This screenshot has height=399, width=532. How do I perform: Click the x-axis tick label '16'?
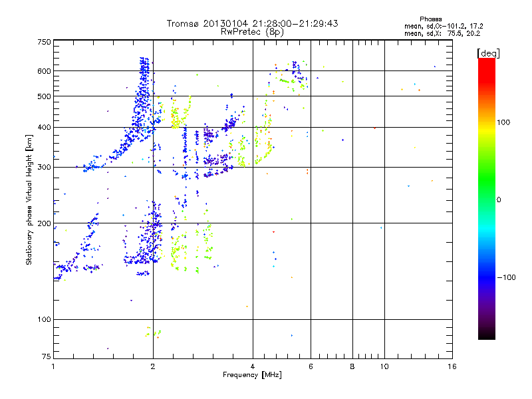(x=452, y=366)
